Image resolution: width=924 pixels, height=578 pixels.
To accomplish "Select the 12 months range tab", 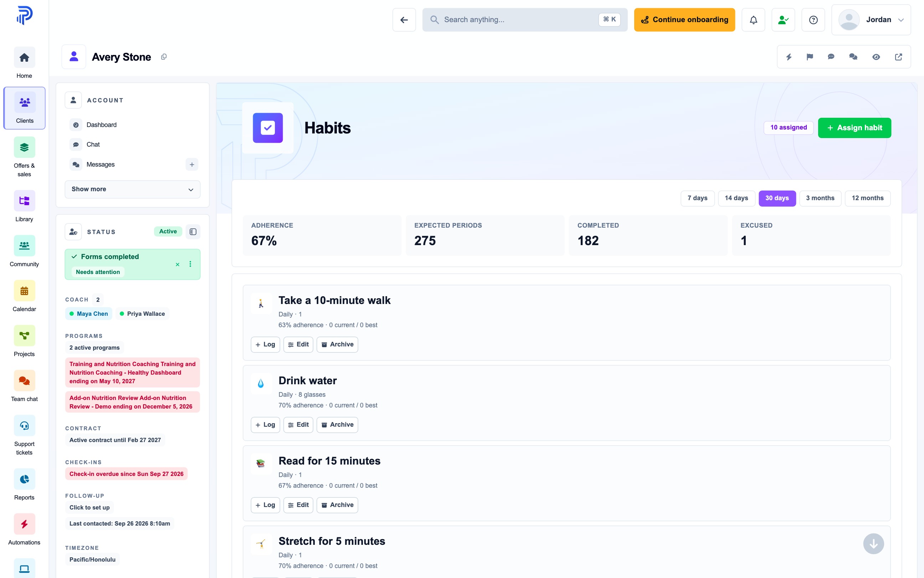I will (x=867, y=198).
